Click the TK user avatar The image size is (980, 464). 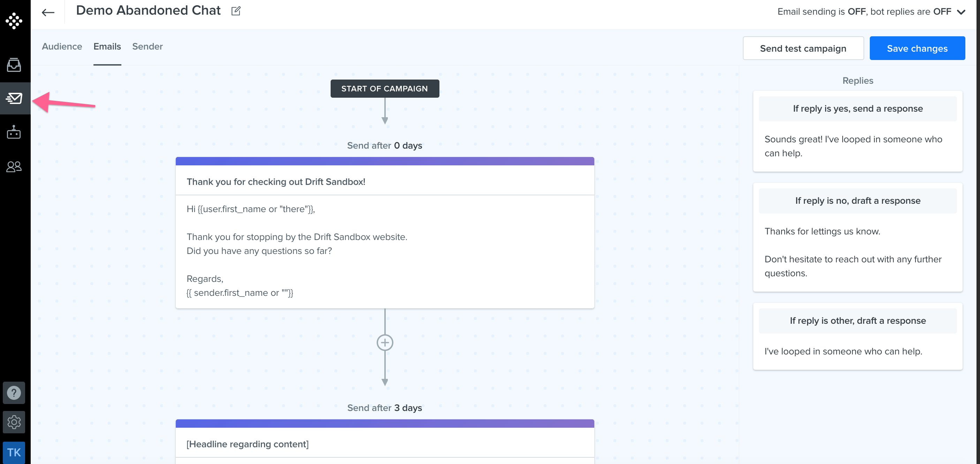point(14,452)
